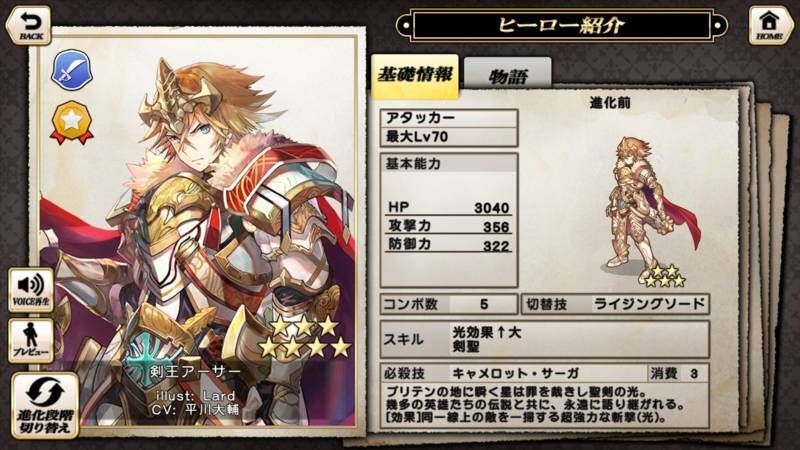
Task: Tap the 光効果↑大 skill entry
Action: click(486, 333)
